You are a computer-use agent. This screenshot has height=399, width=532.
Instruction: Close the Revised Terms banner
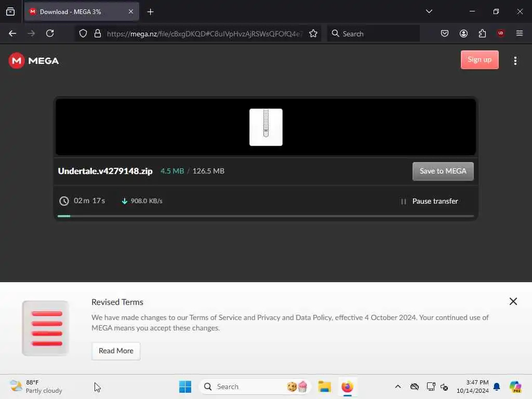(x=513, y=301)
